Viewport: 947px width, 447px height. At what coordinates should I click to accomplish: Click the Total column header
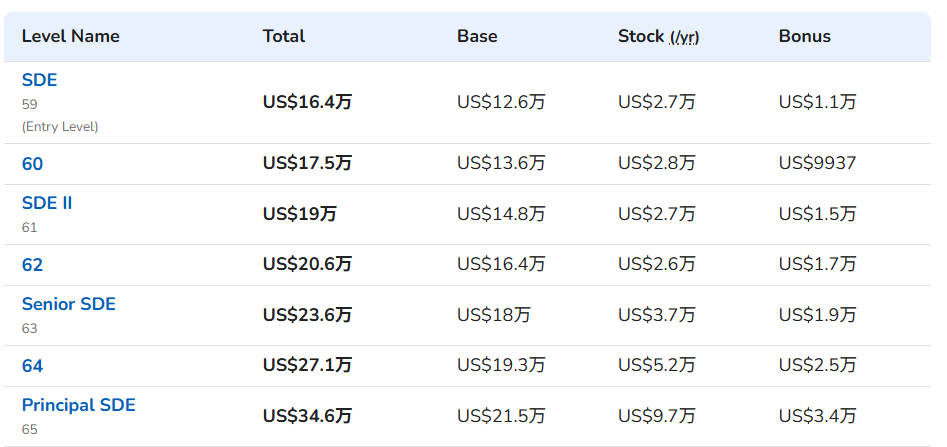[x=284, y=36]
